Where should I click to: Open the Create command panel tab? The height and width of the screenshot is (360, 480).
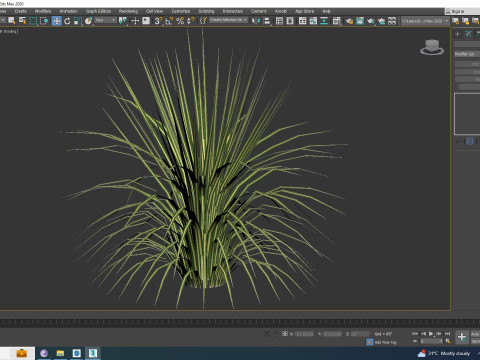458,34
